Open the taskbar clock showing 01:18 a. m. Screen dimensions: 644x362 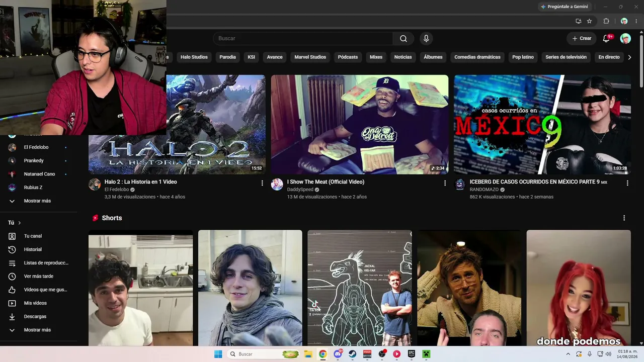click(627, 354)
